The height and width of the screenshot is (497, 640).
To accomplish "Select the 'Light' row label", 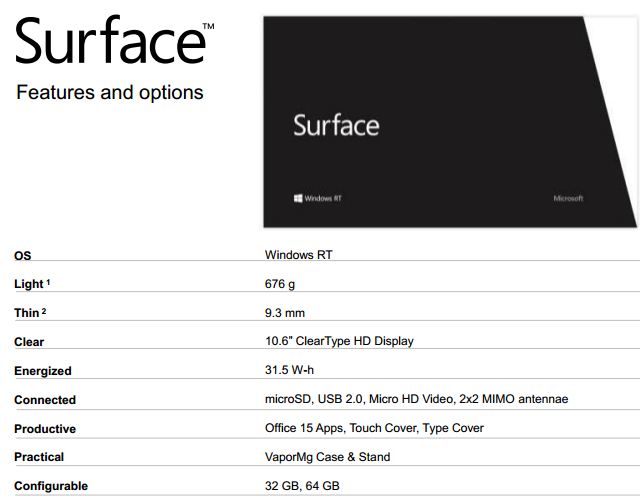I will 32,284.
